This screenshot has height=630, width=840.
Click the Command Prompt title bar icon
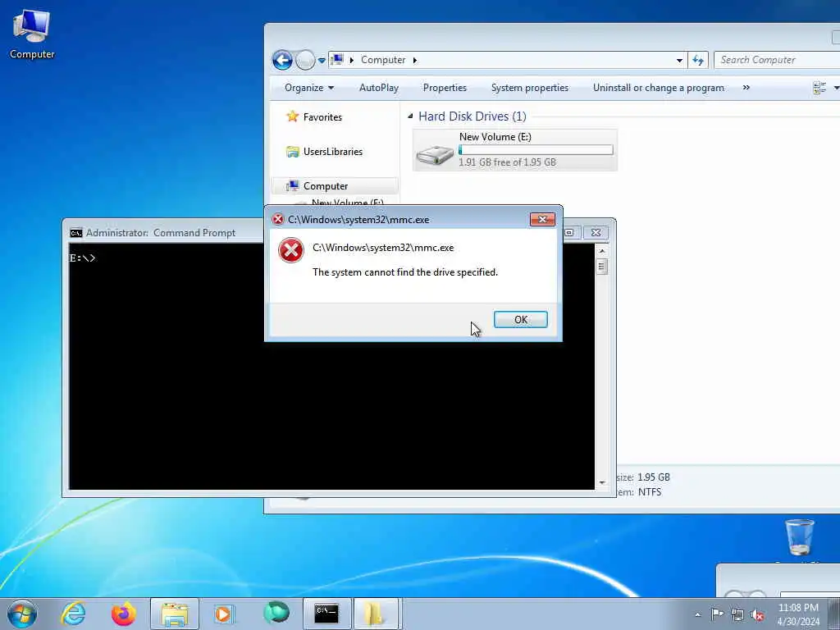click(x=76, y=232)
